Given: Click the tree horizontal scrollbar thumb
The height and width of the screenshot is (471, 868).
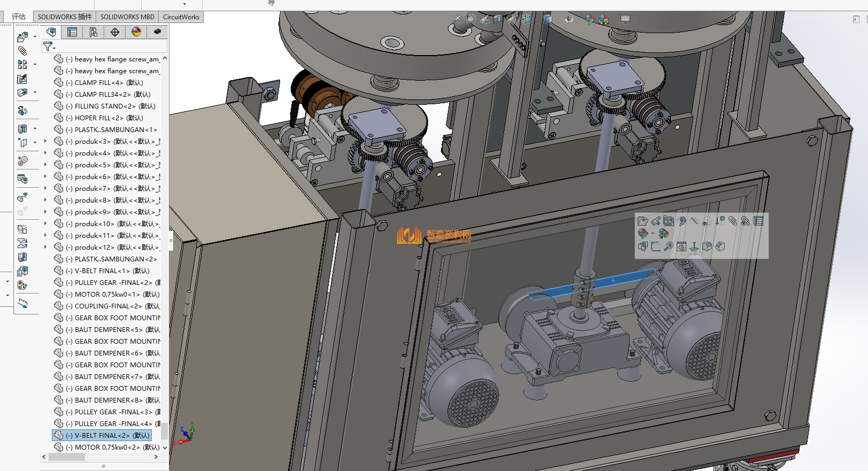Looking at the screenshot, I should pyautogui.click(x=67, y=457).
